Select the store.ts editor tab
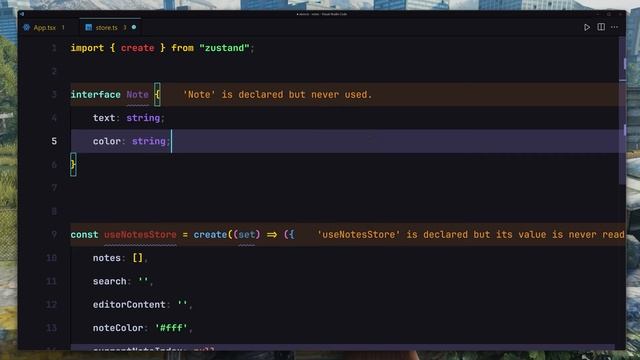 click(110, 28)
